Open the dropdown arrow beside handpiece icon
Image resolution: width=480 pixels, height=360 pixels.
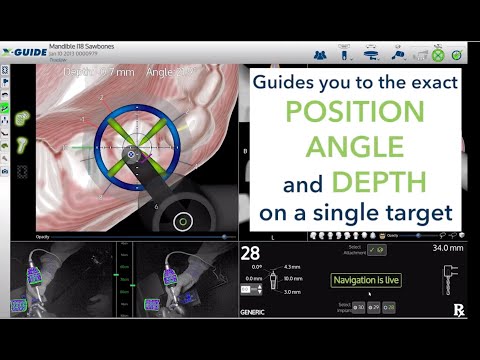[351, 59]
